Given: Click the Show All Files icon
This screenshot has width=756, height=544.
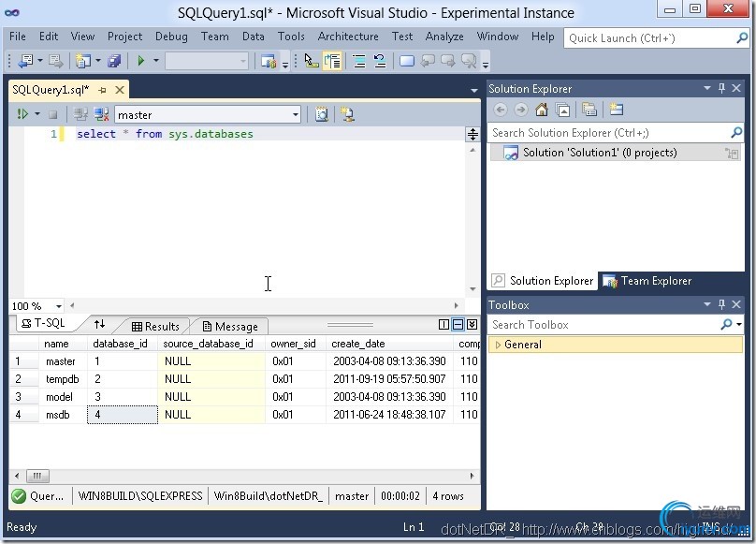Looking at the screenshot, I should [589, 110].
